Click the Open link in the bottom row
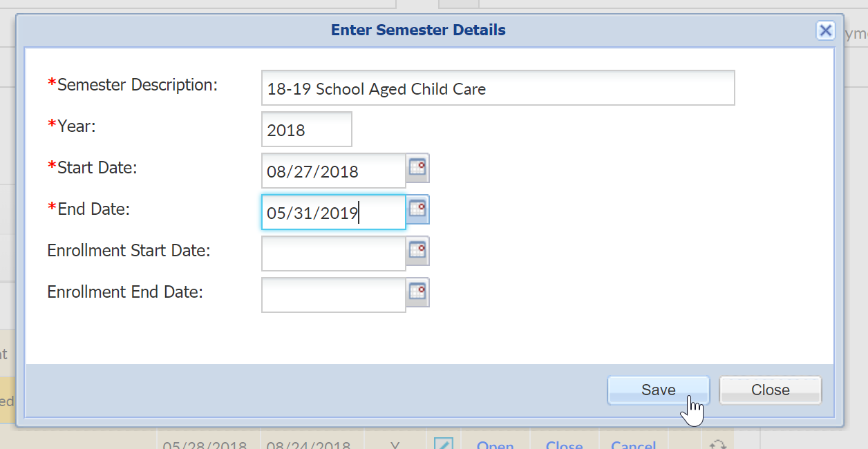Viewport: 868px width, 449px height. click(x=495, y=445)
